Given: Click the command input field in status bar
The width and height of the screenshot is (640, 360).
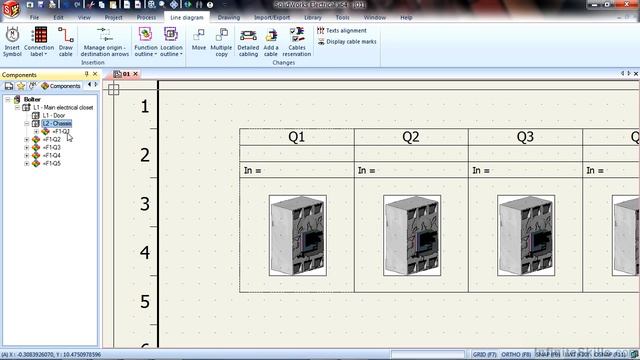Looking at the screenshot, I should 428,354.
